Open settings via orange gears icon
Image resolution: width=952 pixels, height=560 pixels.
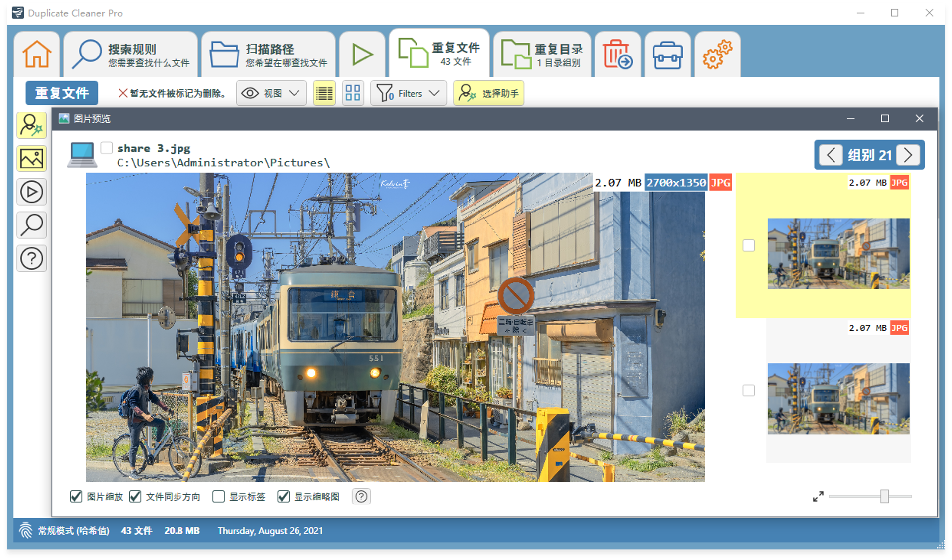pos(717,54)
